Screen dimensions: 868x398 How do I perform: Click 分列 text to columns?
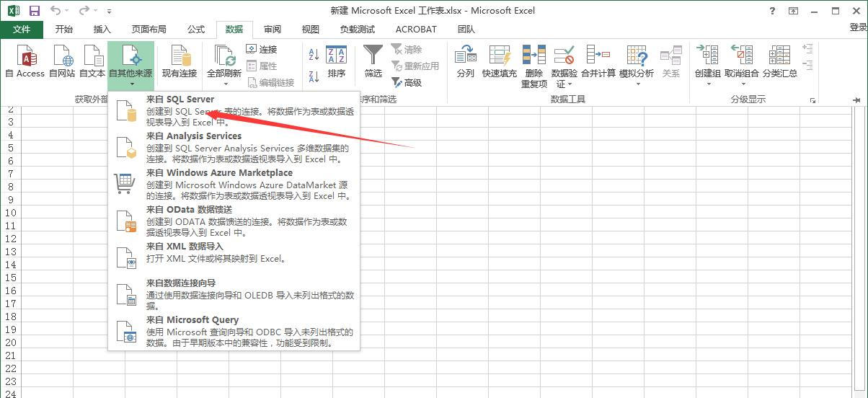point(466,62)
